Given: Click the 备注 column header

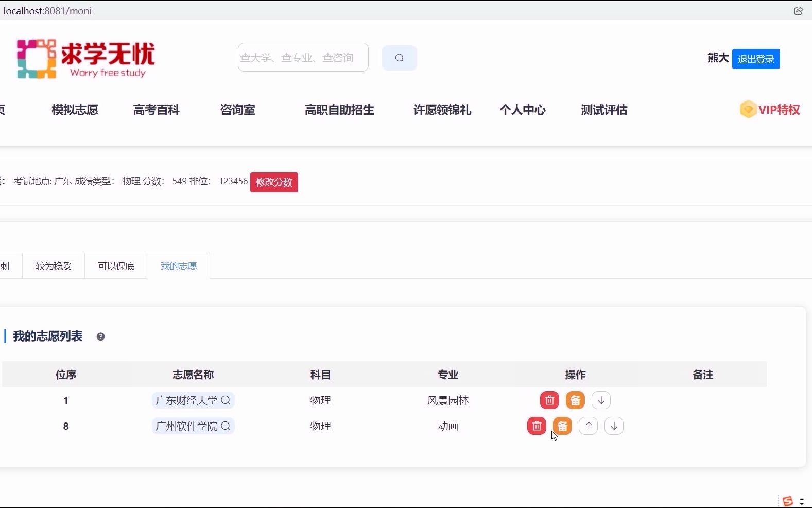Looking at the screenshot, I should click(x=703, y=375).
